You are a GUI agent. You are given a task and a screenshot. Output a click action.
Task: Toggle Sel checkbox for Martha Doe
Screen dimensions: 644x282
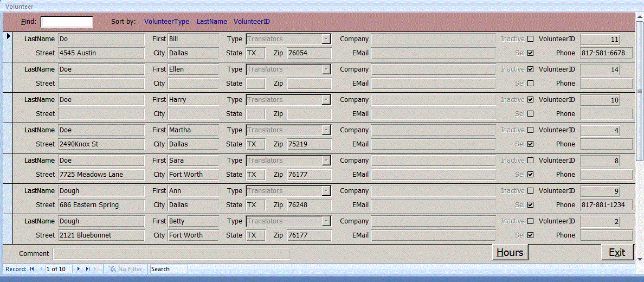pos(530,144)
